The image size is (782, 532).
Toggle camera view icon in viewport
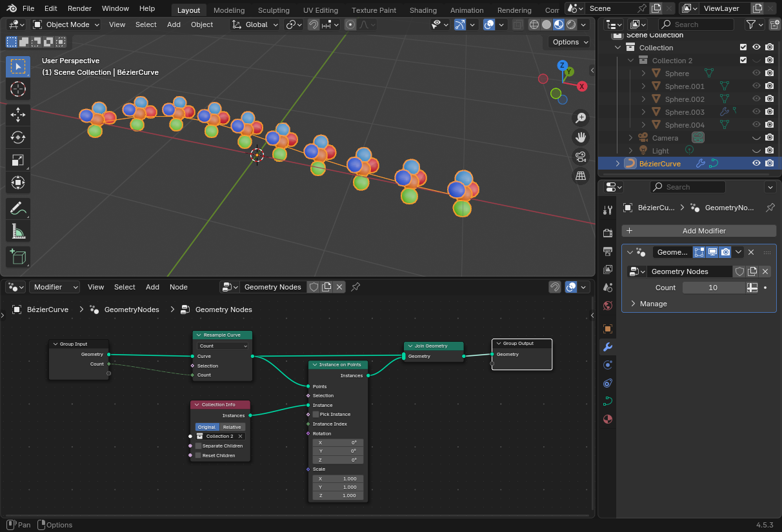coord(581,157)
